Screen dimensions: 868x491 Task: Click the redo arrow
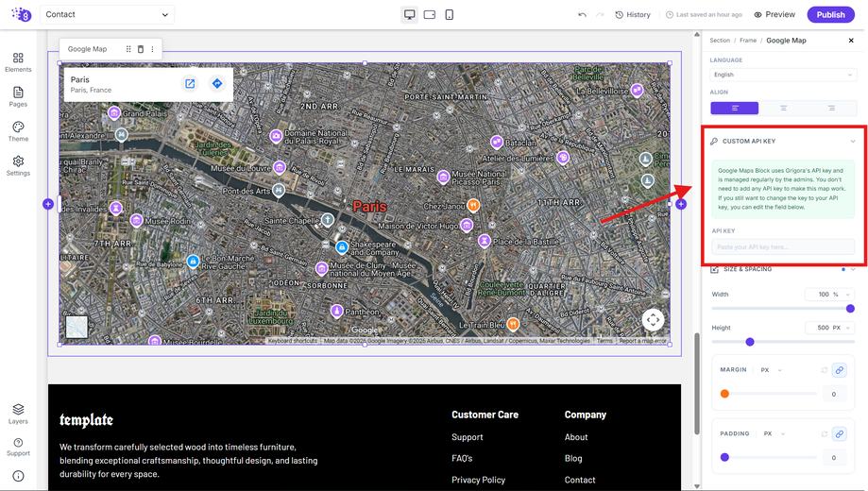(600, 15)
